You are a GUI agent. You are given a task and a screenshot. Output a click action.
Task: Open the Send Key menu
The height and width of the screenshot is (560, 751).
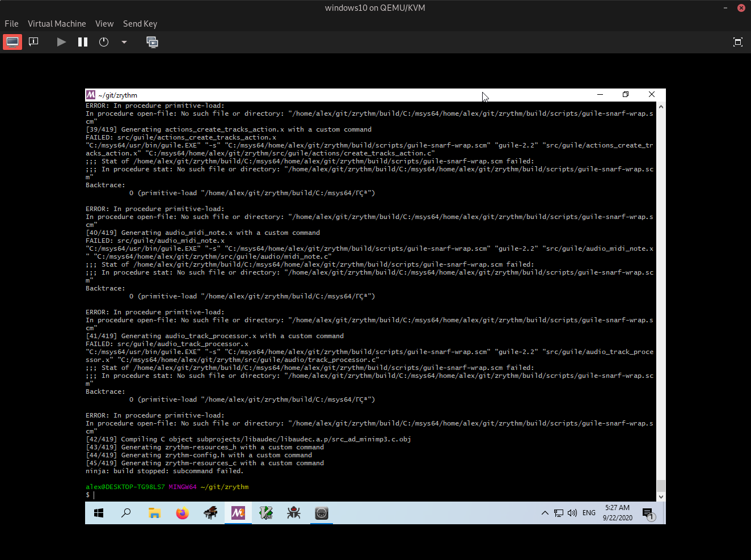pyautogui.click(x=140, y=24)
